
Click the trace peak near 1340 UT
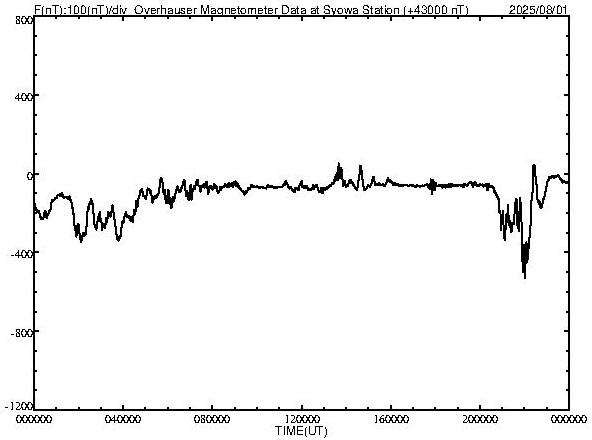(339, 164)
